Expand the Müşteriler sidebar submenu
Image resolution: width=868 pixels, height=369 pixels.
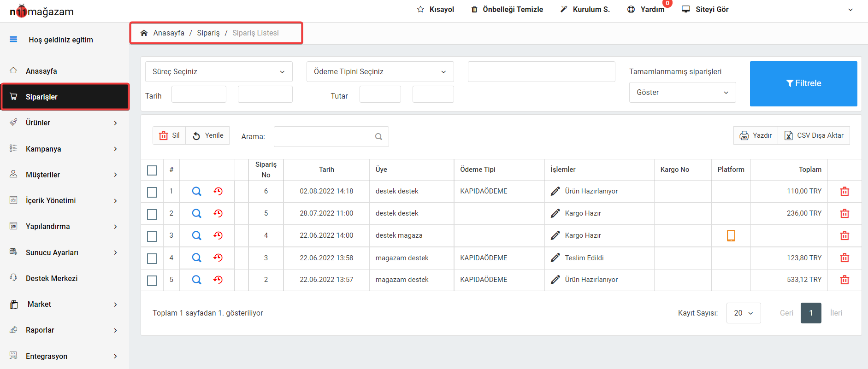tap(115, 175)
